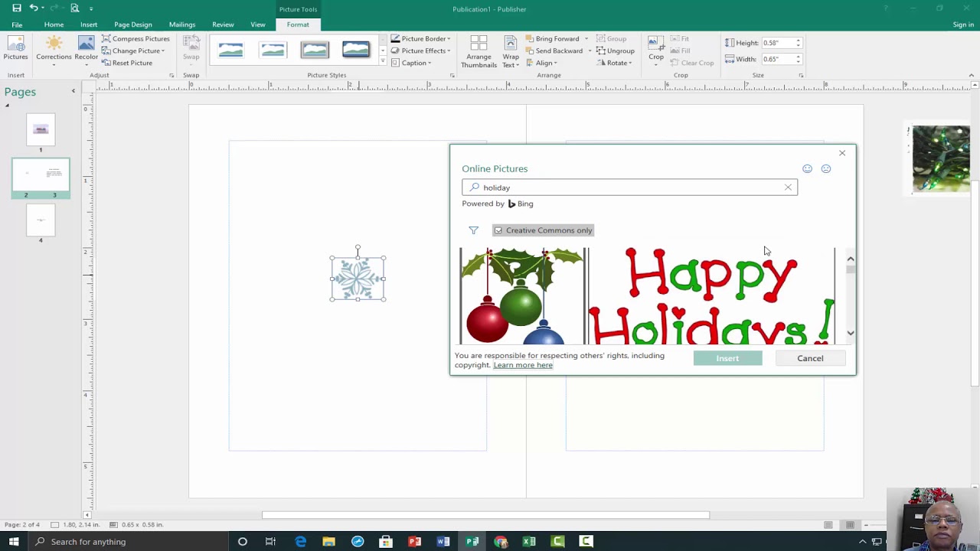Open the Recolor picture options
The height and width of the screenshot is (551, 980).
(86, 49)
